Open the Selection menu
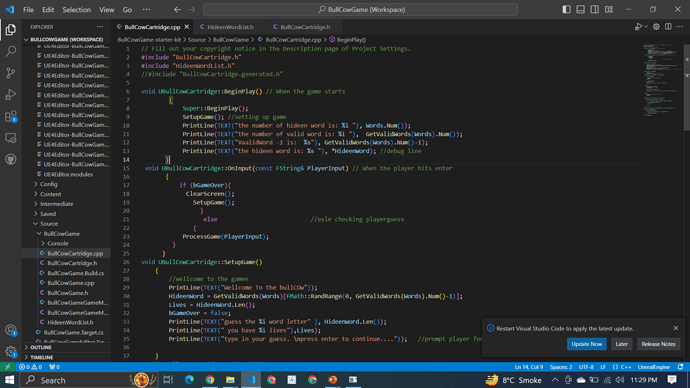 point(77,10)
